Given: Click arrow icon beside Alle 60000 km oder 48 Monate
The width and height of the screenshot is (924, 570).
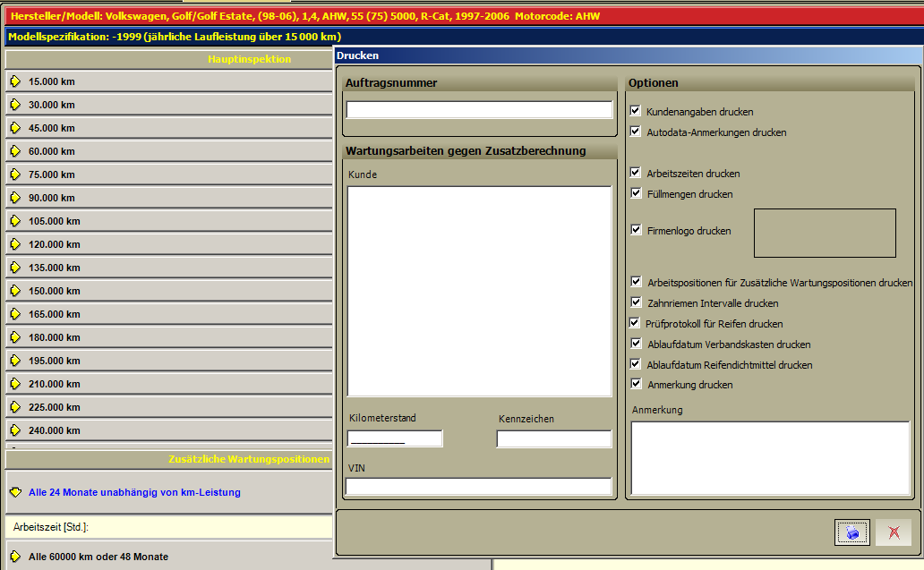Looking at the screenshot, I should click(16, 557).
